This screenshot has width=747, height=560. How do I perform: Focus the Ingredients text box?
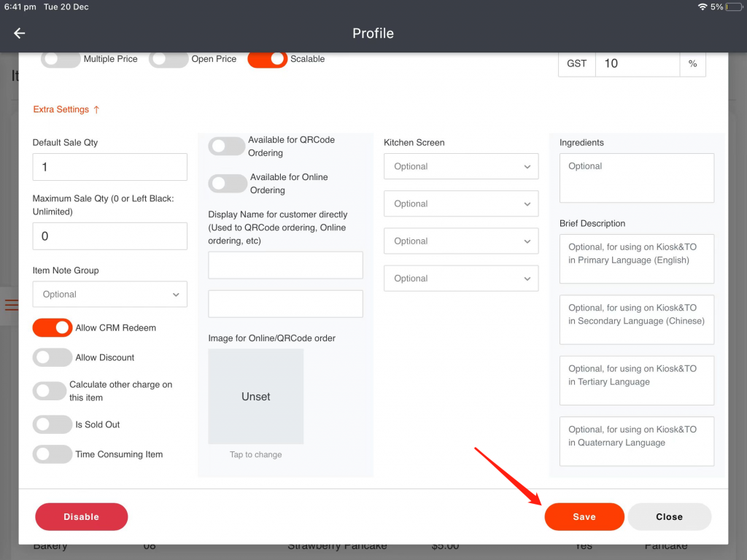[x=637, y=178]
